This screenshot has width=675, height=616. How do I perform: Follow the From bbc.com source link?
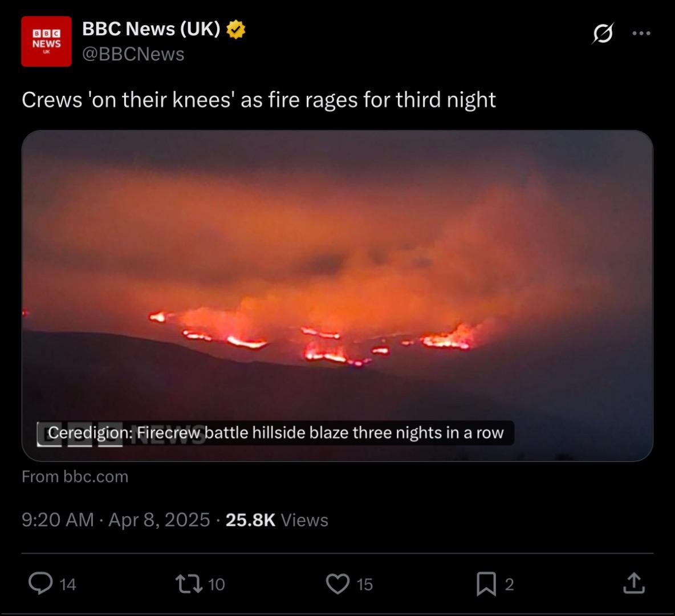(75, 477)
